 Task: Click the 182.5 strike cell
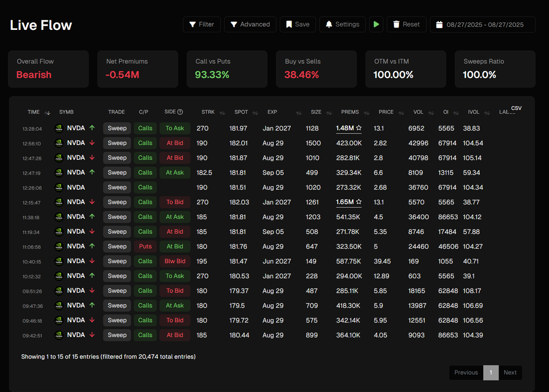(x=204, y=172)
